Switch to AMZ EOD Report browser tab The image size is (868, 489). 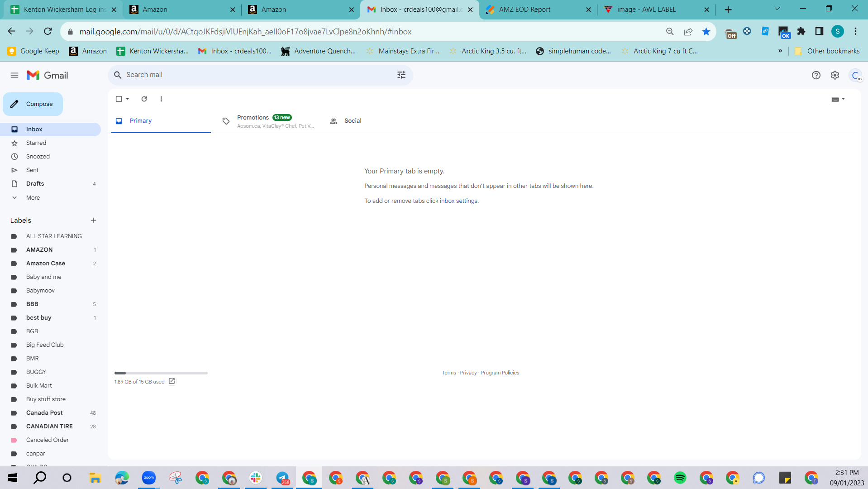(539, 10)
